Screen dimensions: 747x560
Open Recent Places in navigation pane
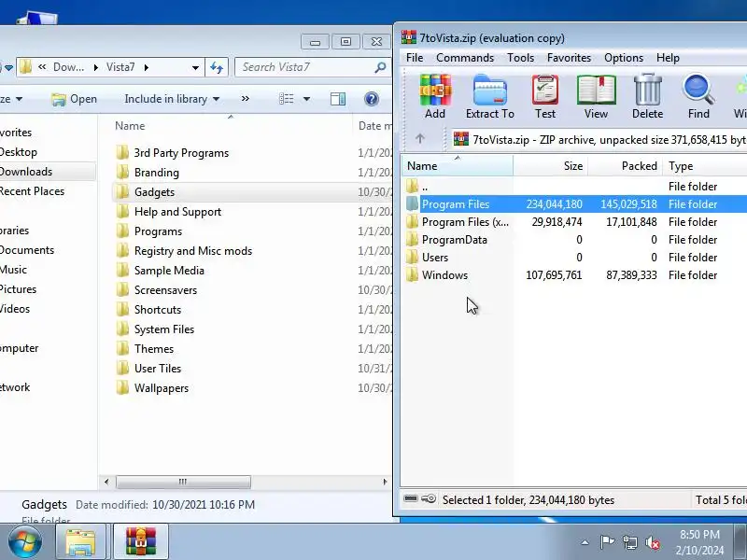pyautogui.click(x=32, y=191)
